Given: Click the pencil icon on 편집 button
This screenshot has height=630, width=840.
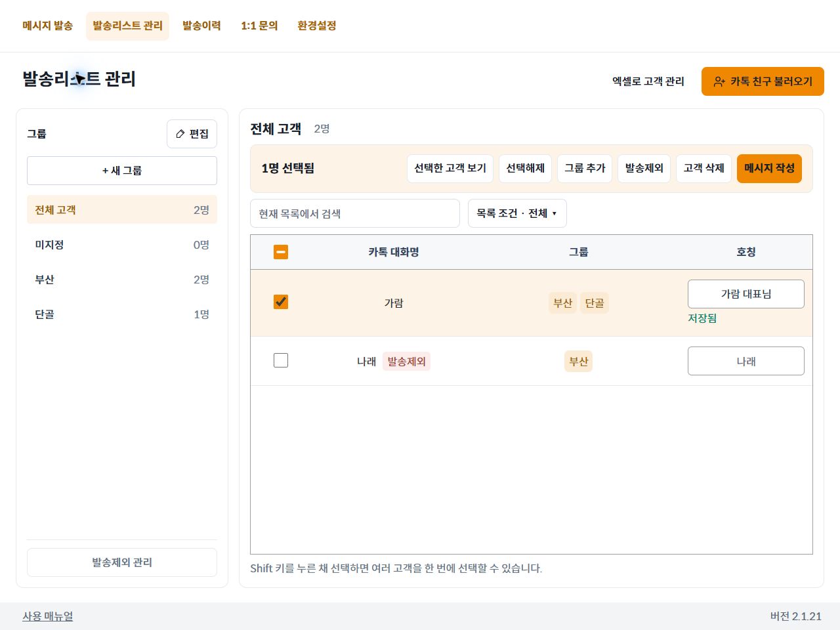Looking at the screenshot, I should (x=180, y=134).
